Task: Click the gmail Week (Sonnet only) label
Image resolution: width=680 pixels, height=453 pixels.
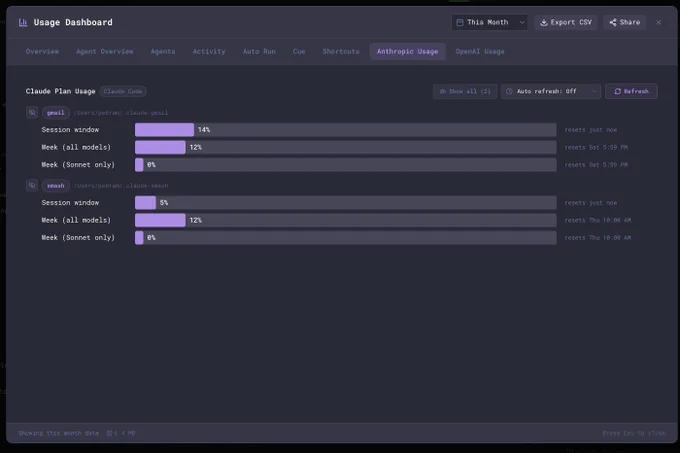Action: (78, 164)
